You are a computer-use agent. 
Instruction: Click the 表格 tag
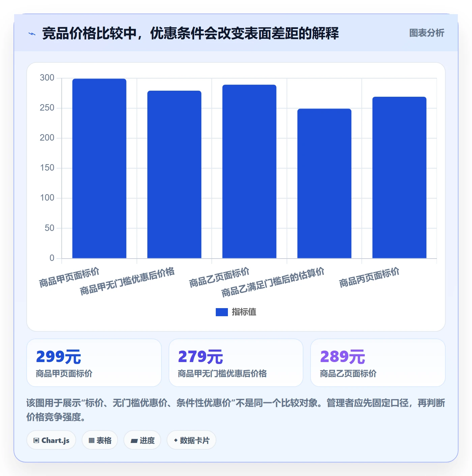100,440
